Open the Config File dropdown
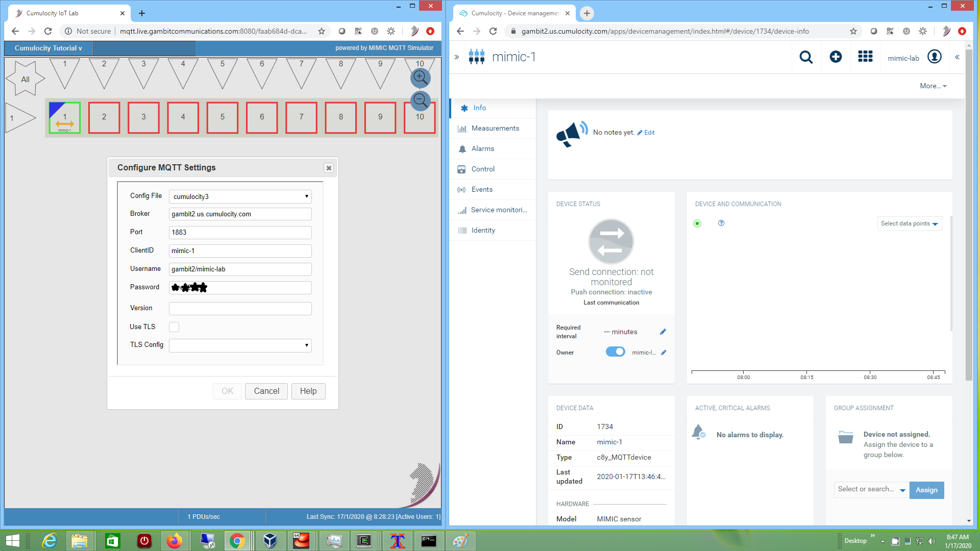 click(240, 196)
